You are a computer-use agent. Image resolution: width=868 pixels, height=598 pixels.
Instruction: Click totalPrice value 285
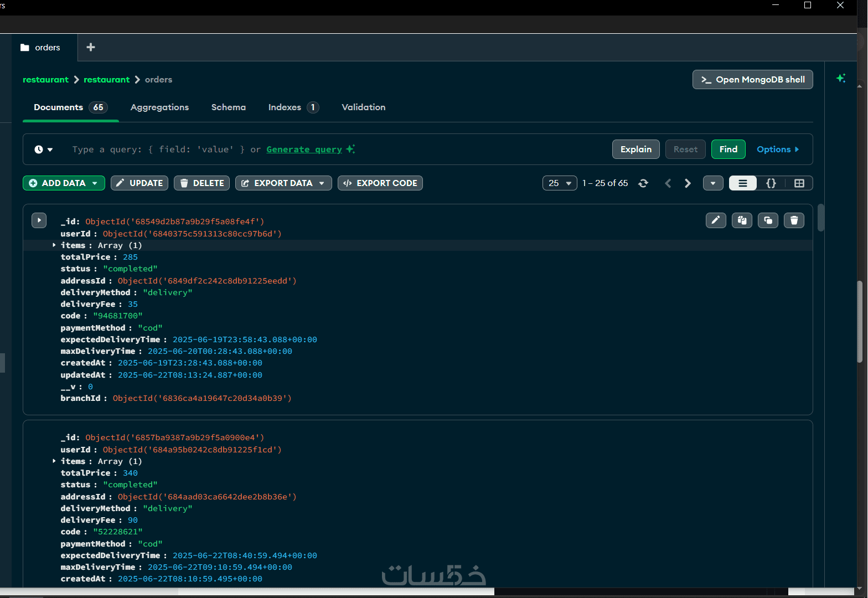click(x=130, y=257)
